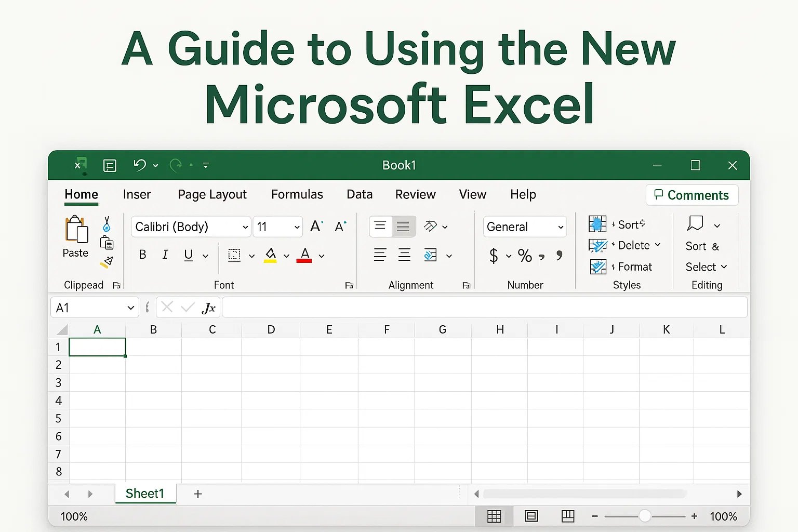Open the Formulas ribbon tab
The image size is (798, 532).
(297, 194)
